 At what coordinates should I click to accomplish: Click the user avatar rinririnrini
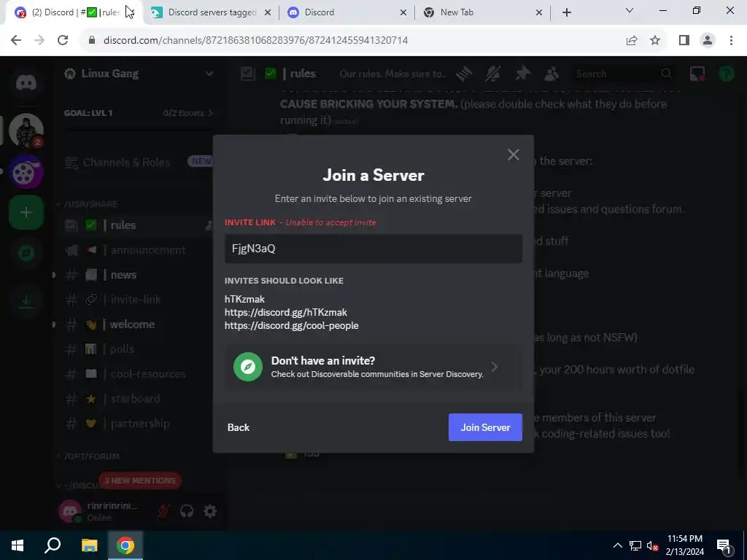tap(70, 511)
